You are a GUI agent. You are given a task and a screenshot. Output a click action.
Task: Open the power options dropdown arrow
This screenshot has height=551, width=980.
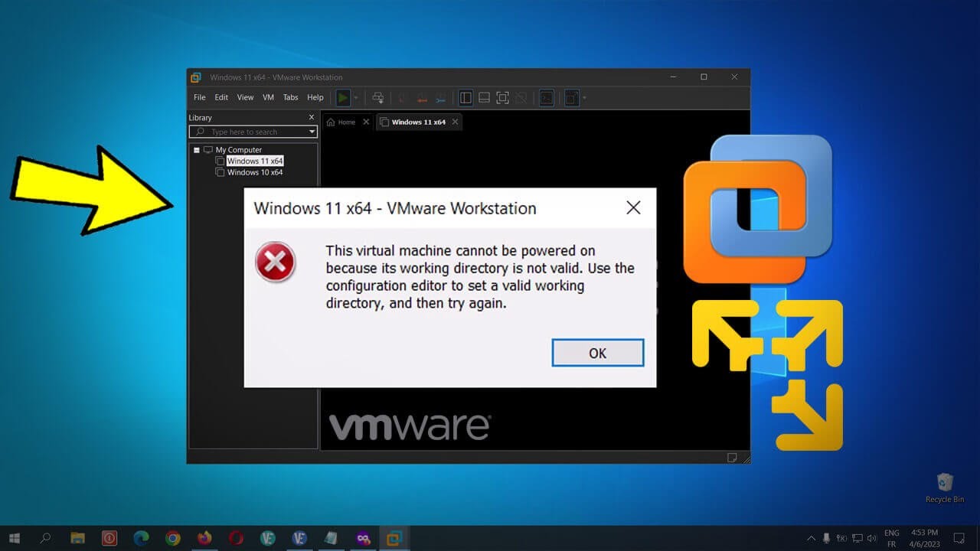click(355, 98)
